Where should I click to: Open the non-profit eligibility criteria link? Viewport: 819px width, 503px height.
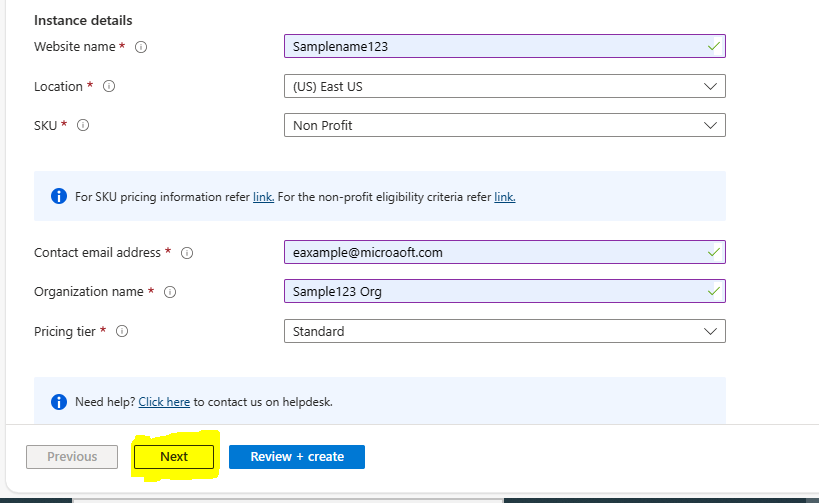click(505, 197)
